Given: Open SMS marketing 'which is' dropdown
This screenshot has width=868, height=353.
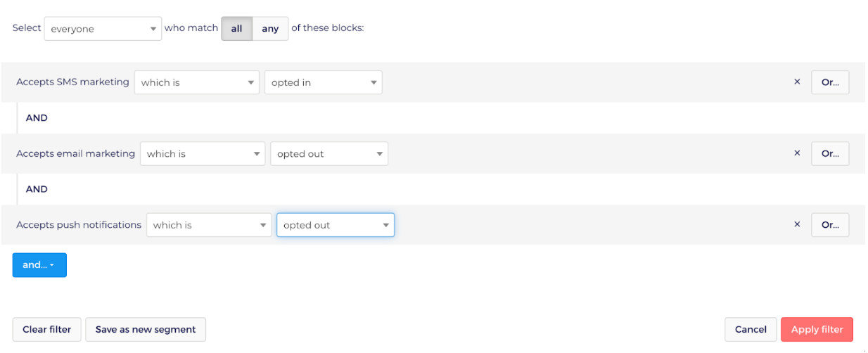Looking at the screenshot, I should click(197, 82).
